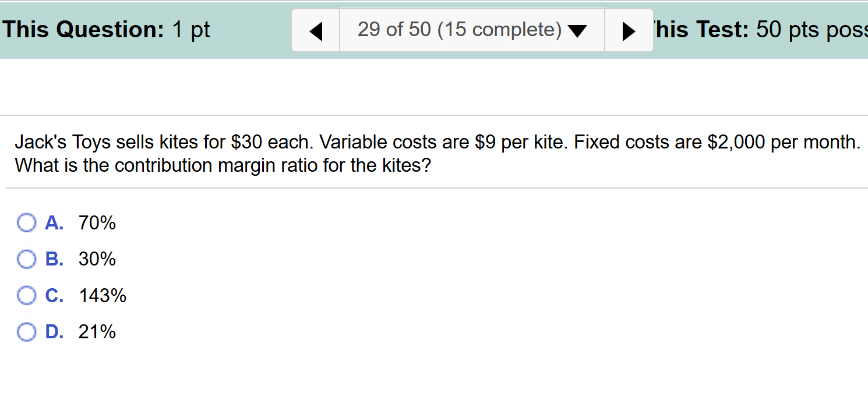The image size is (868, 400).
Task: Select radio button for answer D
Action: point(26,332)
